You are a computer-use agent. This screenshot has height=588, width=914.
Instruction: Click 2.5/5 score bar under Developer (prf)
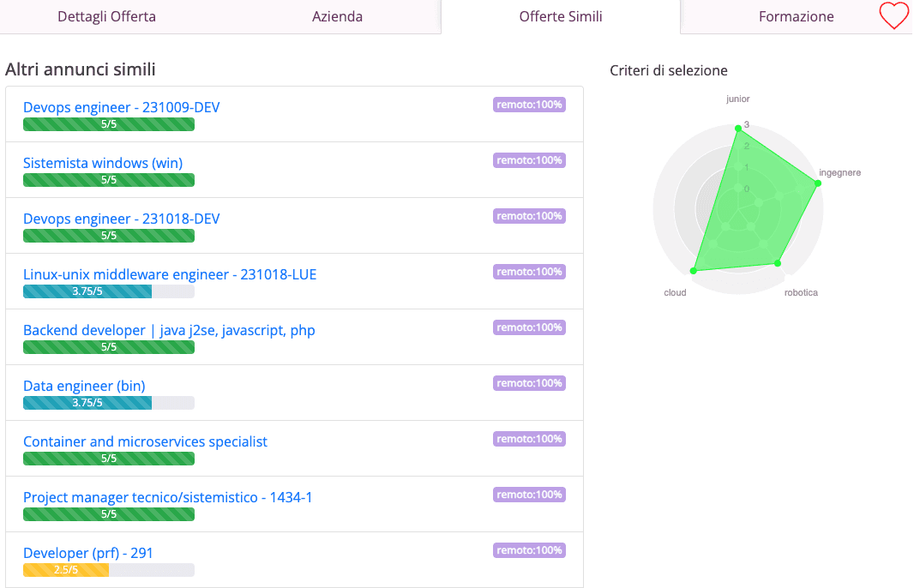[x=108, y=570]
